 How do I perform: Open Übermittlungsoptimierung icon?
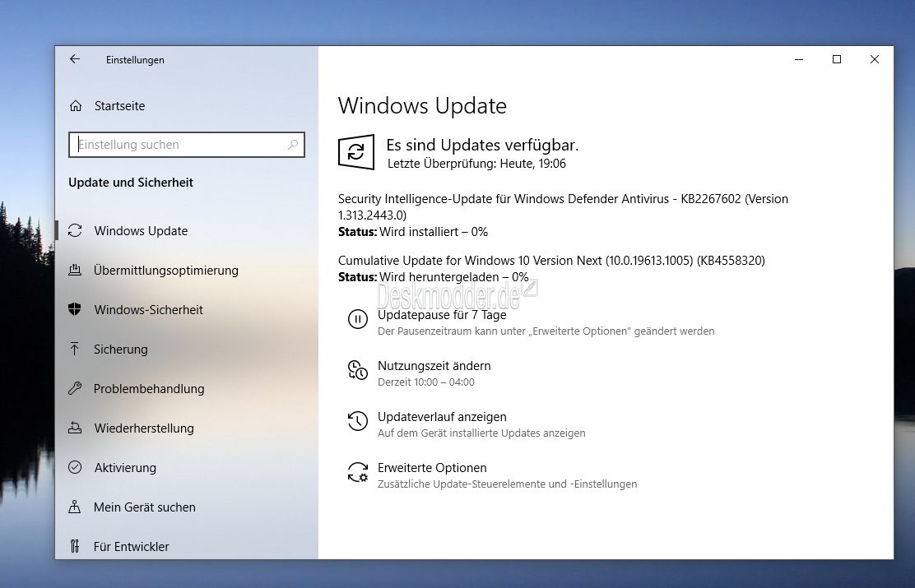[x=75, y=270]
